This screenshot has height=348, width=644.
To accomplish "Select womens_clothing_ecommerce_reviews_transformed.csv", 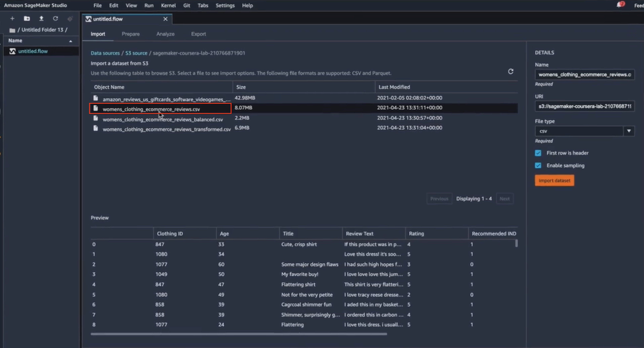I will 167,129.
